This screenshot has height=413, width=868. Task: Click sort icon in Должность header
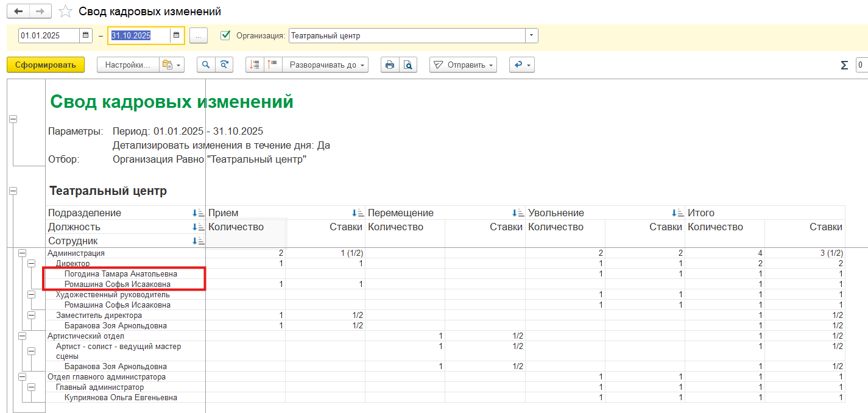point(198,227)
